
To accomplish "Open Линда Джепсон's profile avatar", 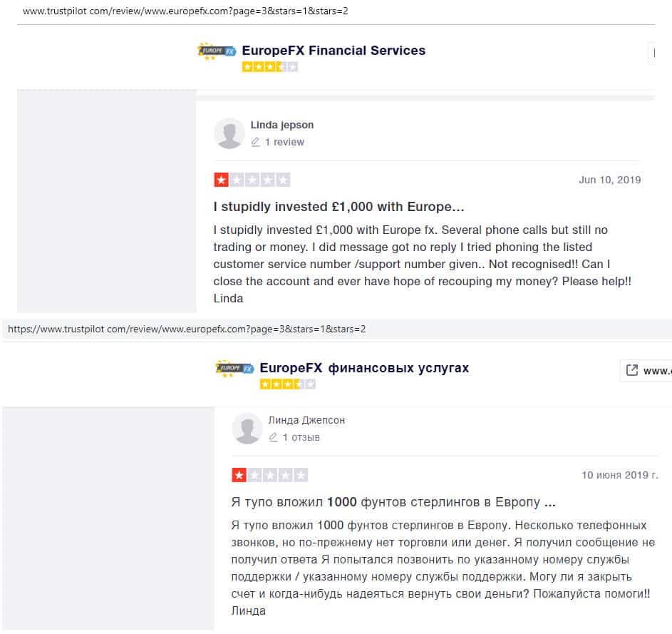I will 247,429.
